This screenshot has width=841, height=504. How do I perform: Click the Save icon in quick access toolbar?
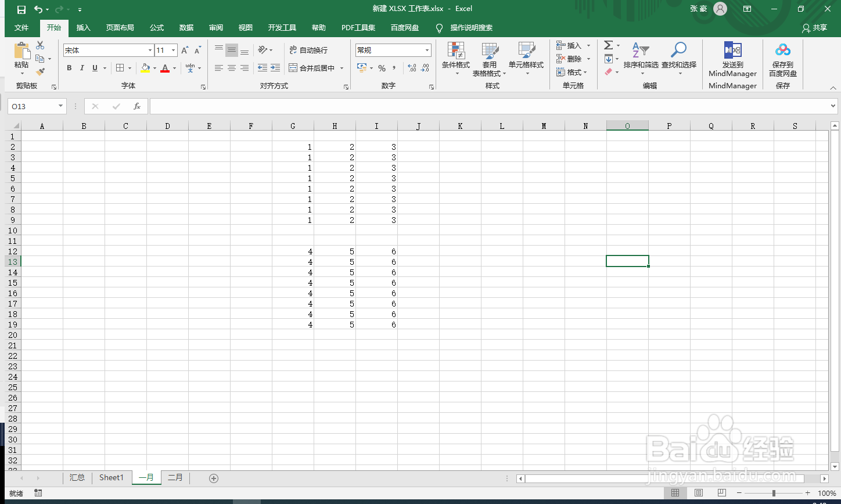pyautogui.click(x=21, y=9)
